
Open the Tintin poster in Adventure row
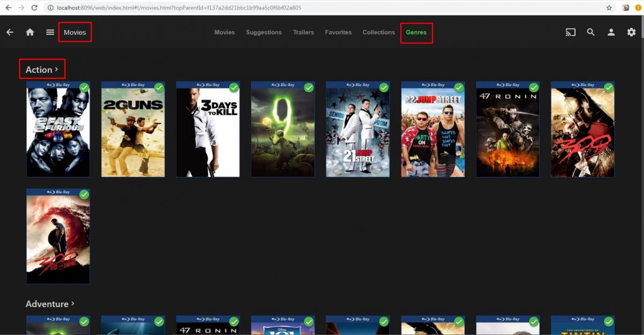(x=583, y=325)
